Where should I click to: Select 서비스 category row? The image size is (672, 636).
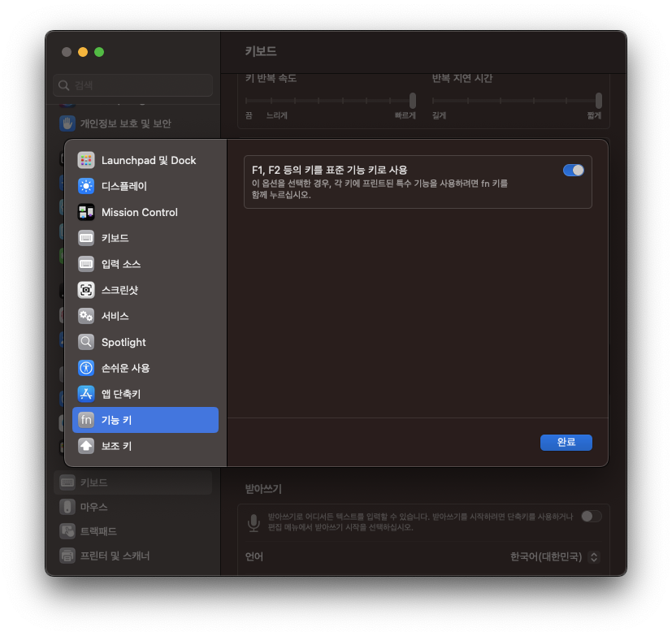145,316
